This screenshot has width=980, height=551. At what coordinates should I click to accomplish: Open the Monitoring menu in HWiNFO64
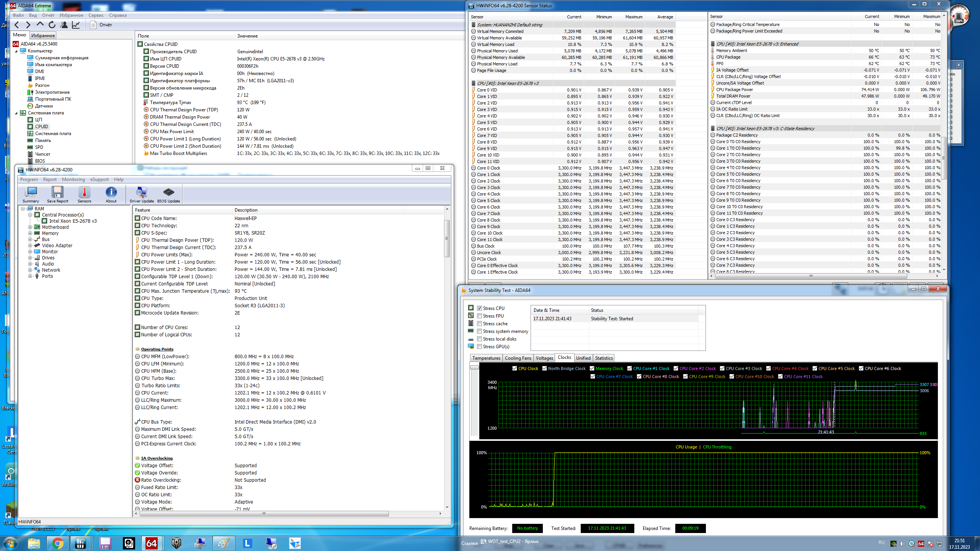pyautogui.click(x=73, y=179)
